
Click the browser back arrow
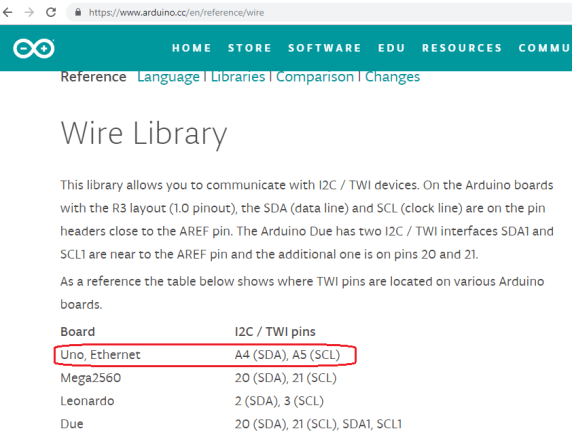(7, 12)
